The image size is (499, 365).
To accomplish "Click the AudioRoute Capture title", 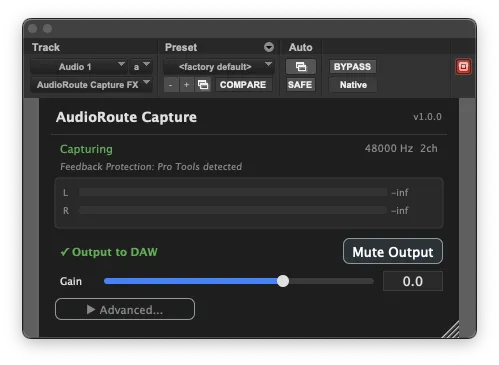I will (x=126, y=117).
